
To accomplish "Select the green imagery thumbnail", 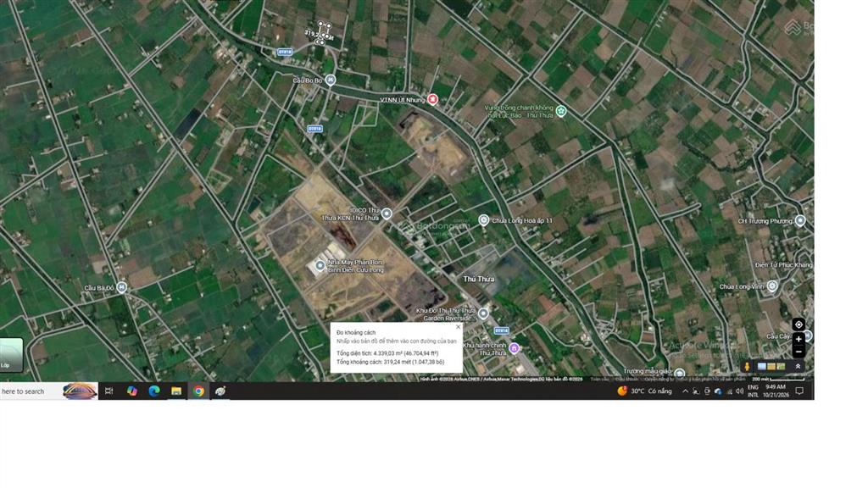I will tap(781, 366).
